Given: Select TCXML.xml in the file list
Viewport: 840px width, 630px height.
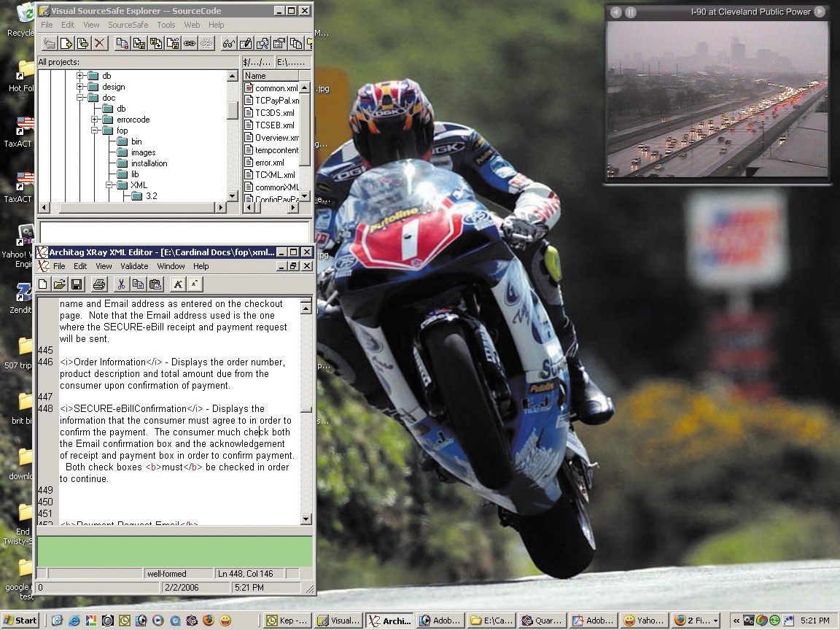Looking at the screenshot, I should [275, 175].
